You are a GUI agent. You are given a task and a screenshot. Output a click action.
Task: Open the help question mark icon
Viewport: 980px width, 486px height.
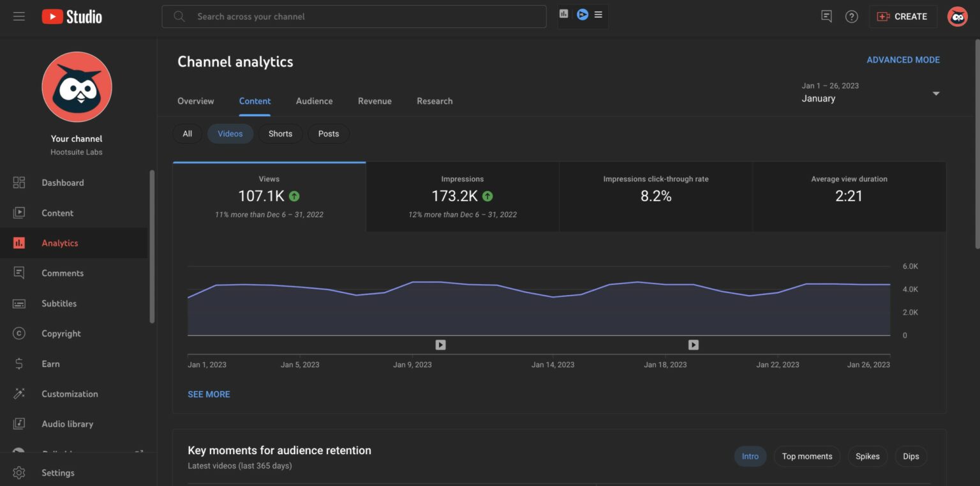pyautogui.click(x=852, y=16)
